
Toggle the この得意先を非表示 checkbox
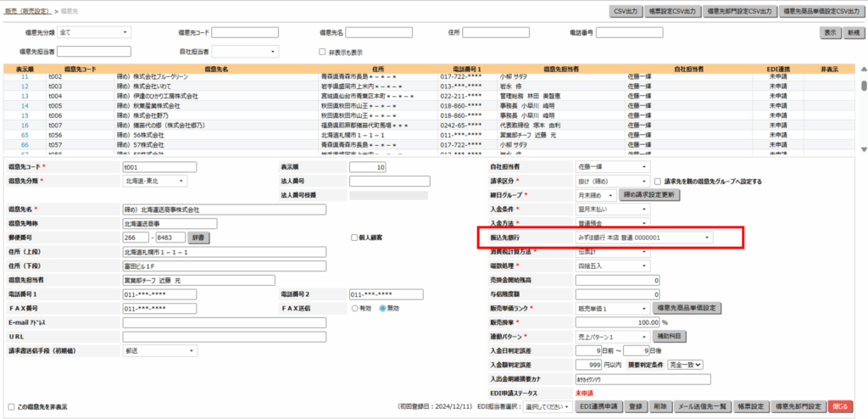pos(11,406)
